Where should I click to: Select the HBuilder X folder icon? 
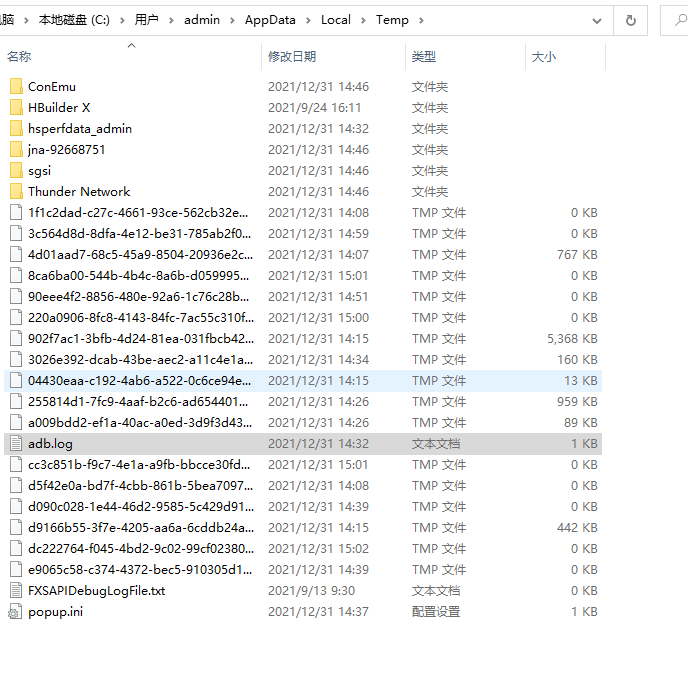tap(15, 108)
